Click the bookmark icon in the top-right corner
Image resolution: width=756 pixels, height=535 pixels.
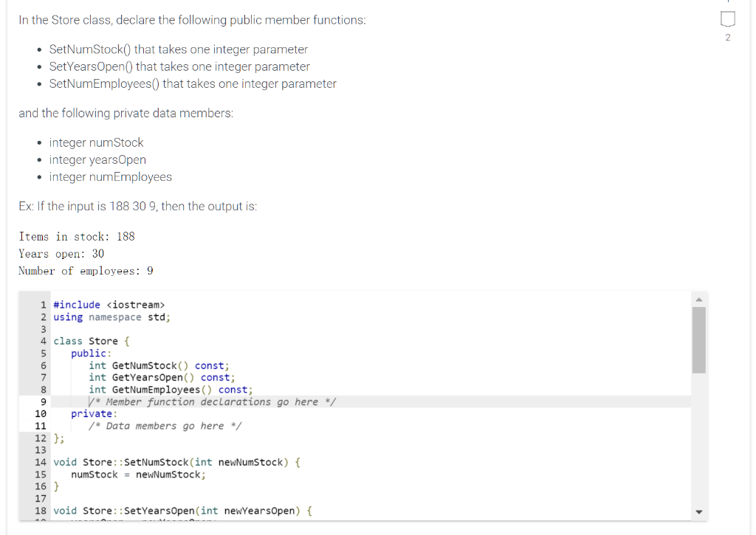click(x=727, y=18)
